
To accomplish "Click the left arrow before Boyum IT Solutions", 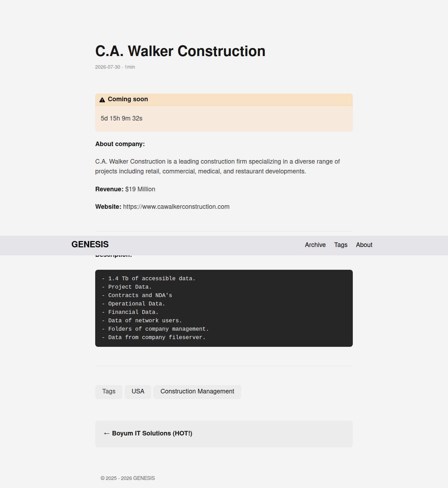I will point(107,434).
